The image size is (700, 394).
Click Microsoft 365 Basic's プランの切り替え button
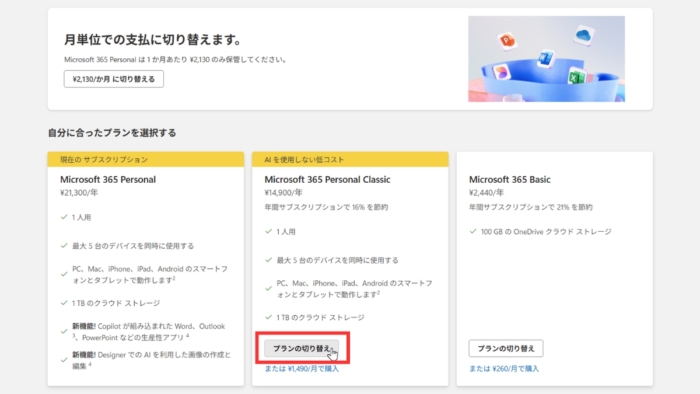point(506,348)
